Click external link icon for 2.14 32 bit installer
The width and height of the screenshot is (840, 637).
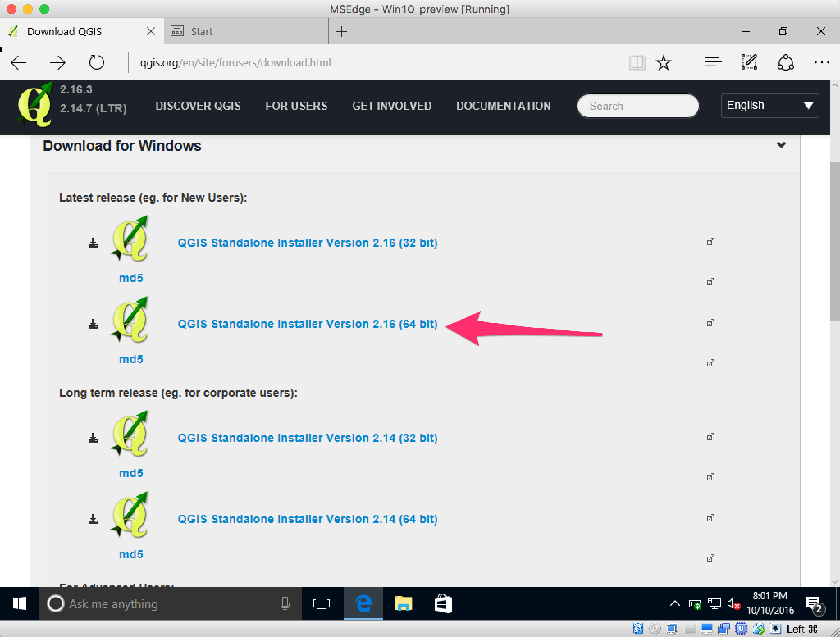pyautogui.click(x=711, y=437)
